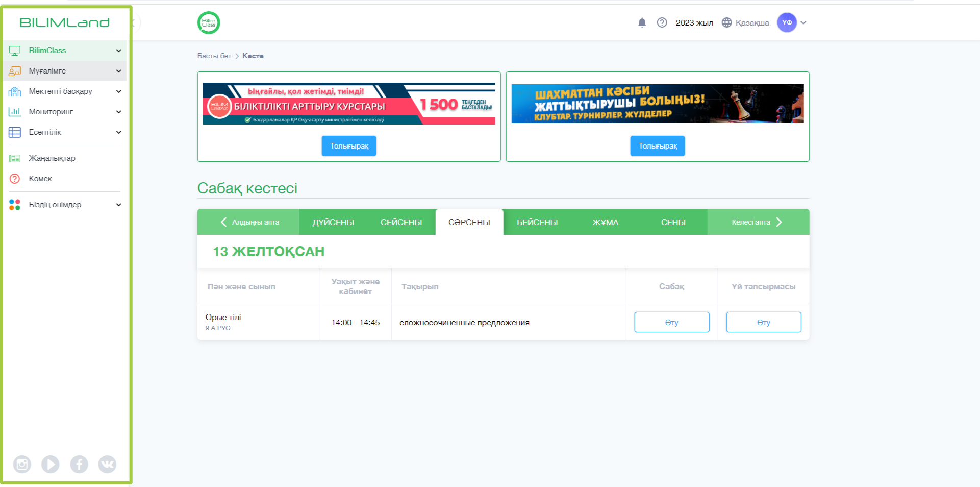This screenshot has height=487, width=980.
Task: Open the user profile dropdown arrow
Action: [803, 22]
